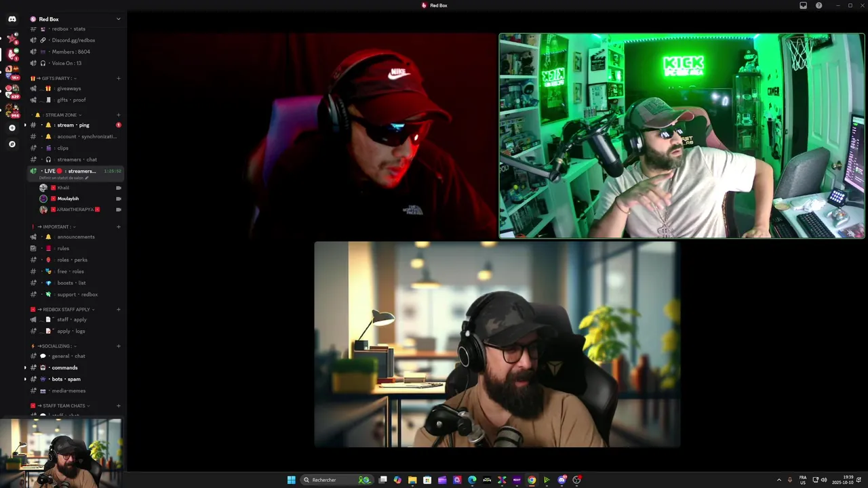Open File Explorer from the taskbar
Viewport: 868px width, 488px height.
click(412, 480)
